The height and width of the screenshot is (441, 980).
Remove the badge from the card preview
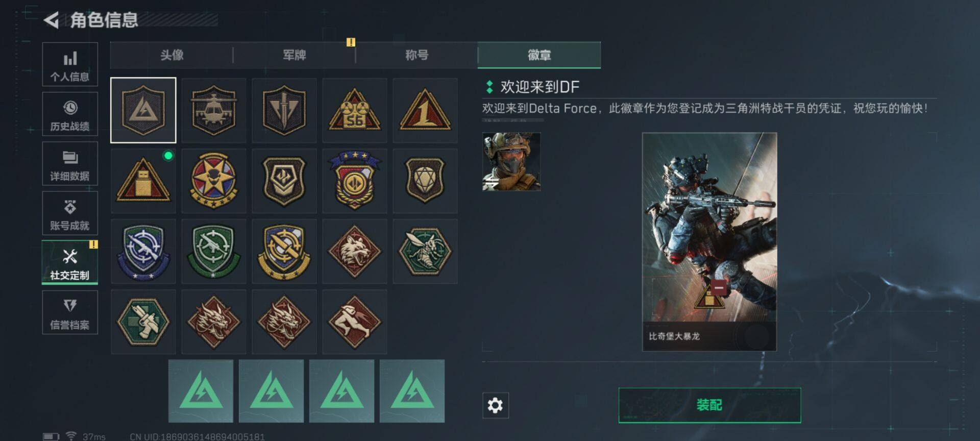[719, 287]
